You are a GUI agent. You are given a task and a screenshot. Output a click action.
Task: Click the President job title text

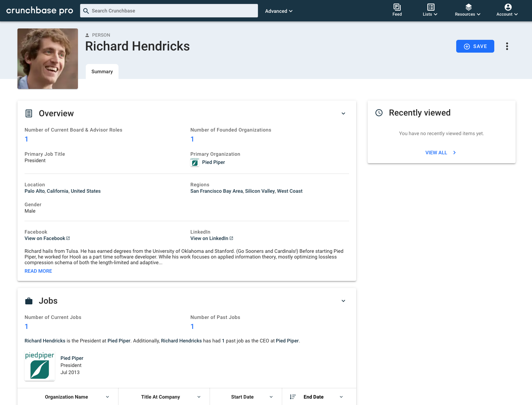[x=35, y=160]
